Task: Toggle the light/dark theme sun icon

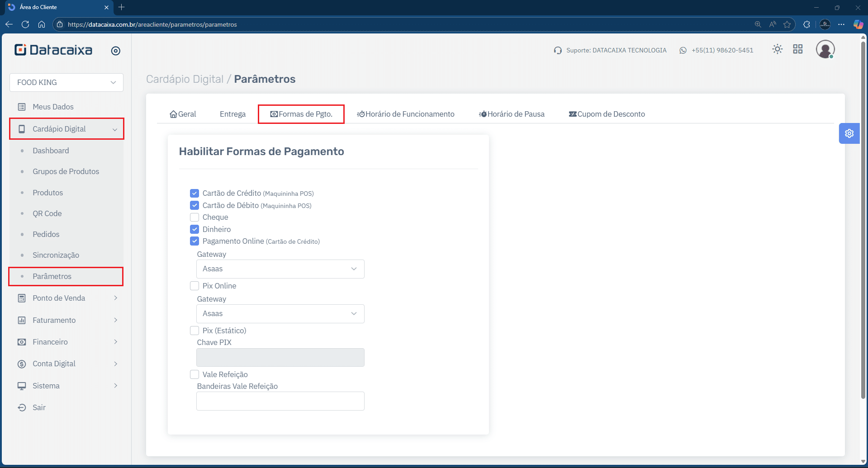Action: (x=777, y=49)
